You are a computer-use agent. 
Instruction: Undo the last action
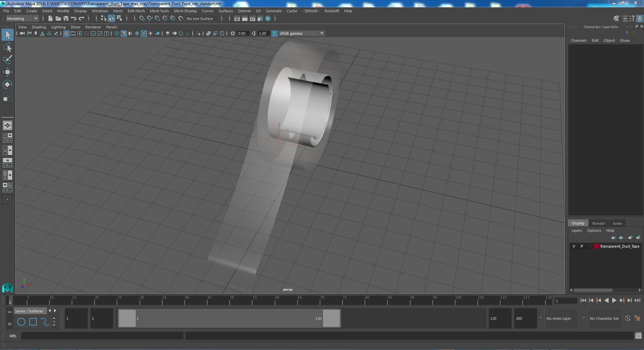[73, 18]
